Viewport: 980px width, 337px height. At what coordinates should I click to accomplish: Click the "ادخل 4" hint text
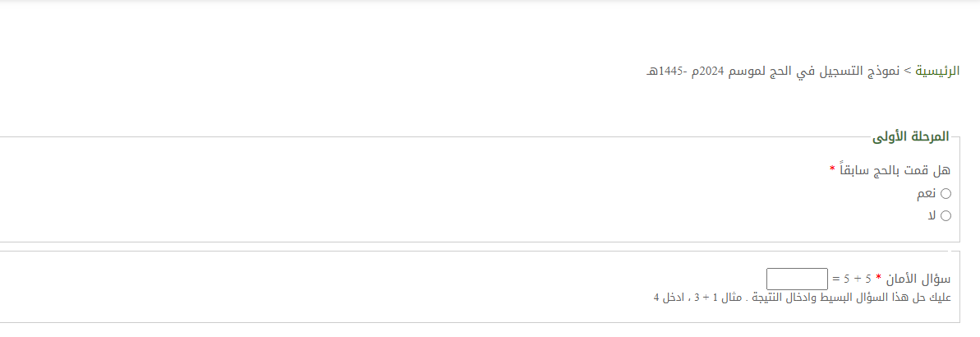[x=664, y=296]
